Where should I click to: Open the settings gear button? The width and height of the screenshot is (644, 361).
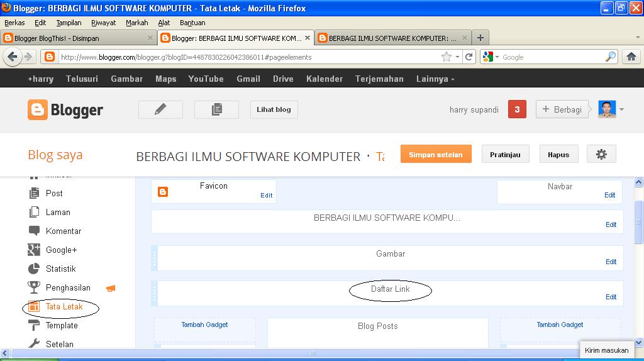(601, 155)
